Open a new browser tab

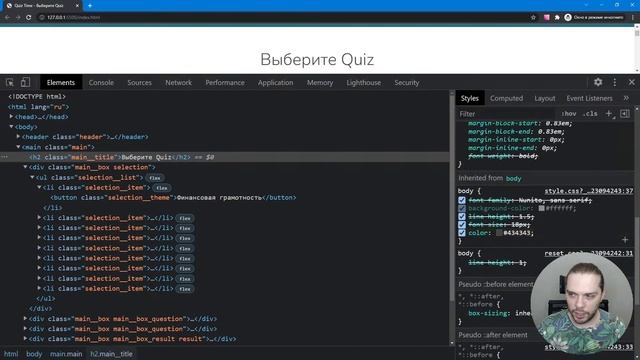tap(90, 6)
